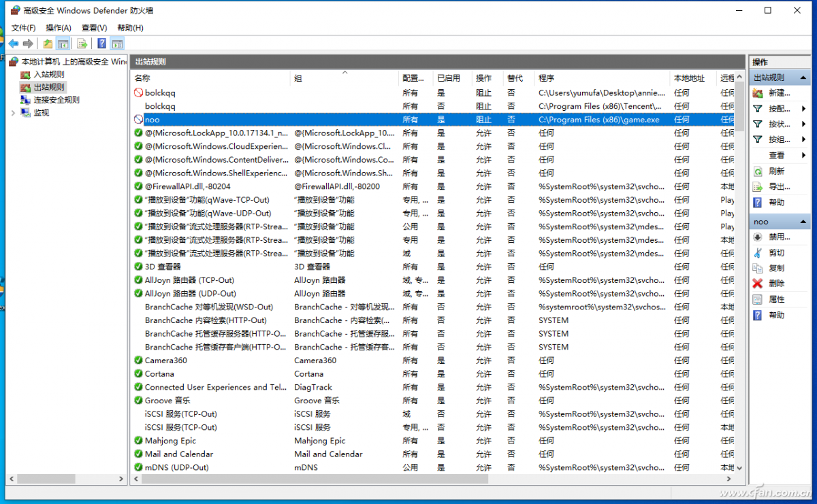The height and width of the screenshot is (504, 817).
Task: Select the 3D 查看器 rule row
Action: [x=433, y=267]
